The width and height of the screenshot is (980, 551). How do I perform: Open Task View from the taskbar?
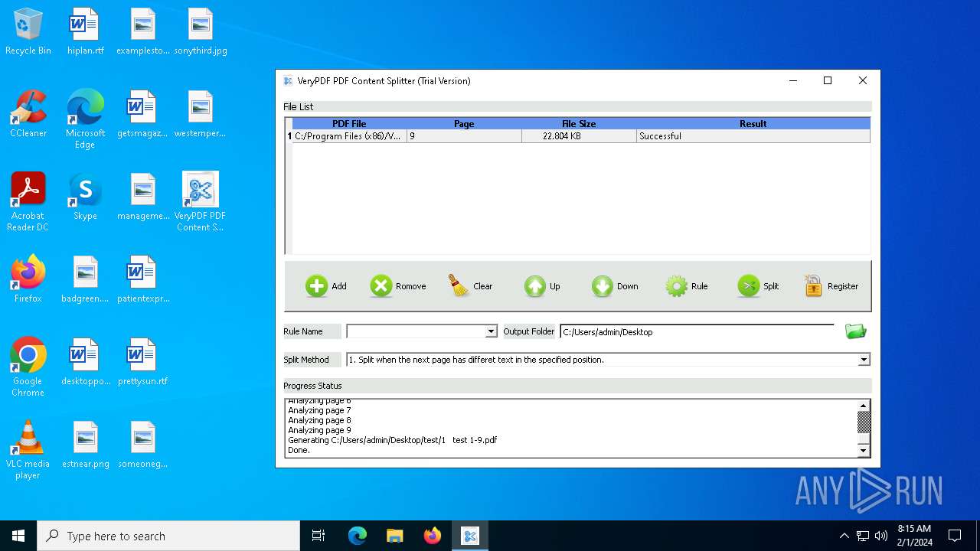click(318, 536)
